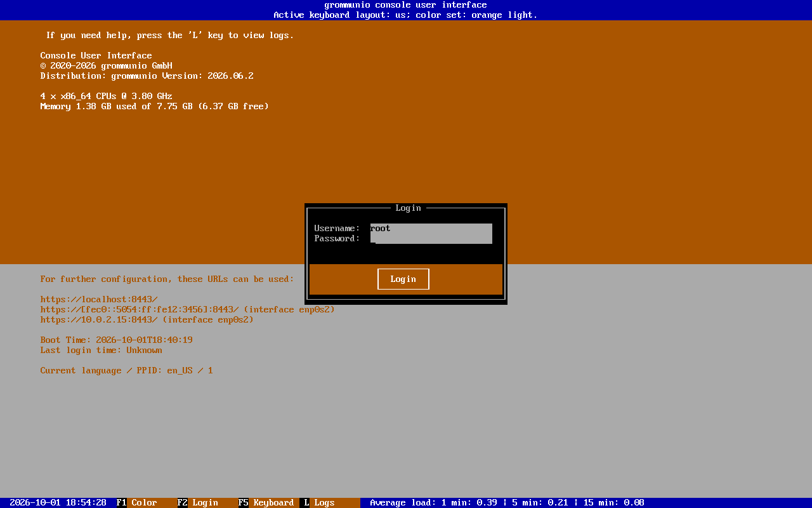Select the F5 Keyboard footer option
Screen dimensions: 812x508
coord(266,503)
